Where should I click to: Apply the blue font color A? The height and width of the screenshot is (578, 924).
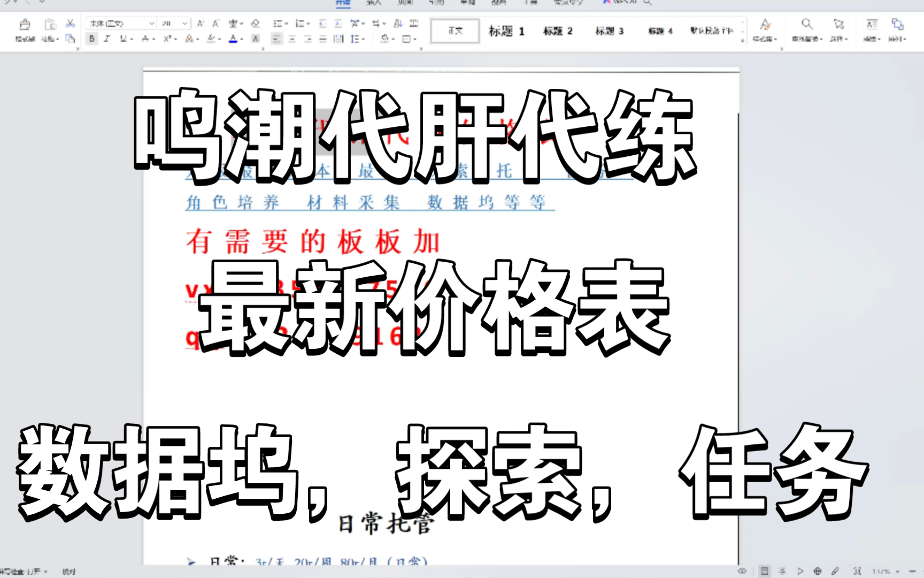click(233, 39)
